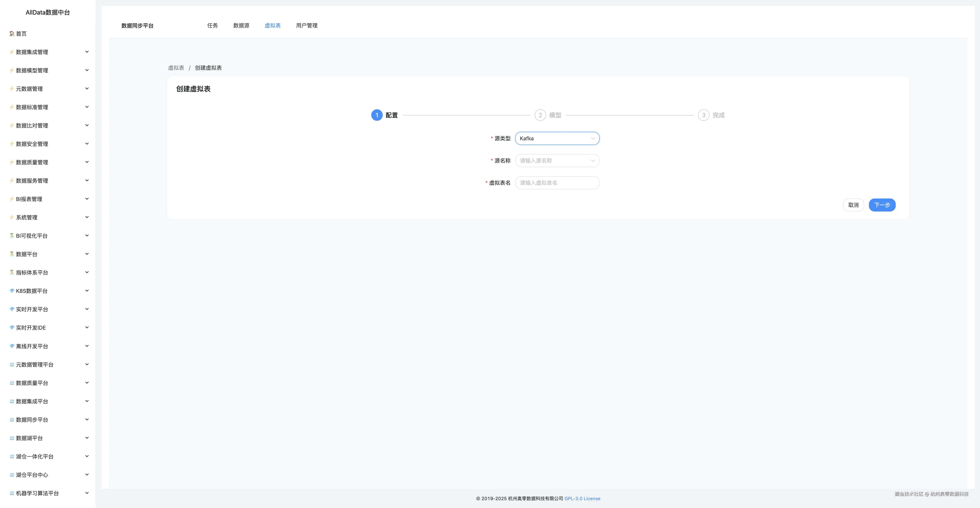Click the palm icon beside BI可视化平台
980x508 pixels.
point(12,235)
